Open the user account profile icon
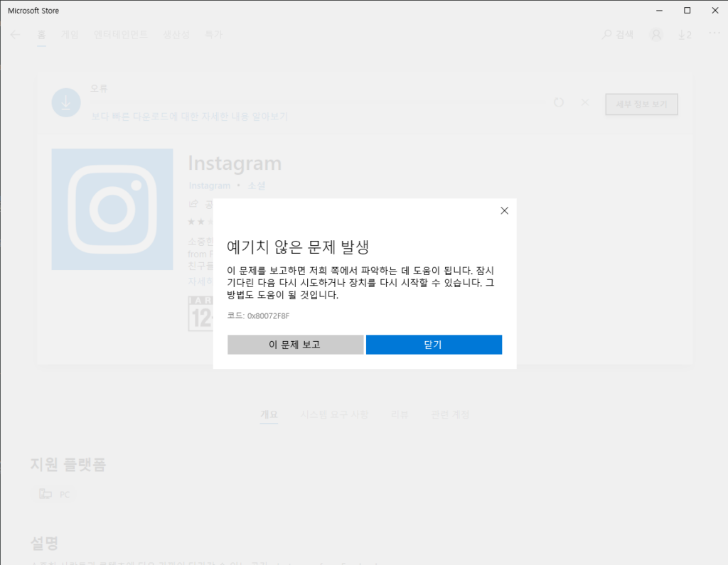Viewport: 728px width, 565px height. pos(655,34)
